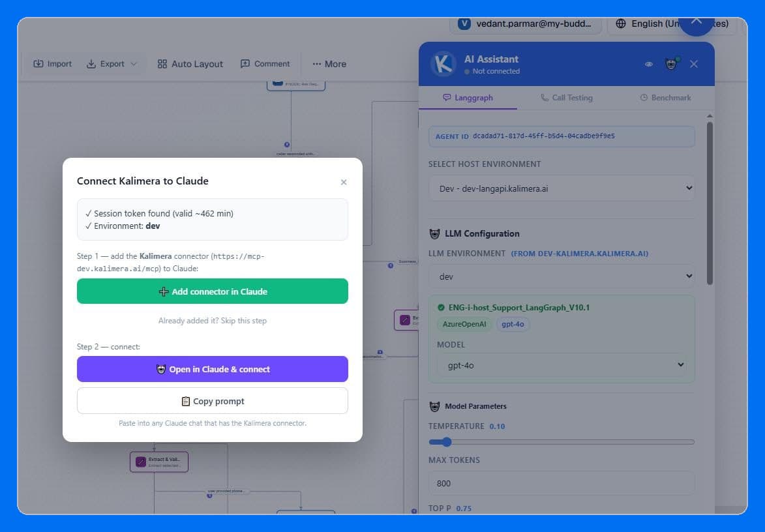The image size is (765, 532).
Task: Click the Claude mascot icon in assistant header
Action: [x=671, y=64]
